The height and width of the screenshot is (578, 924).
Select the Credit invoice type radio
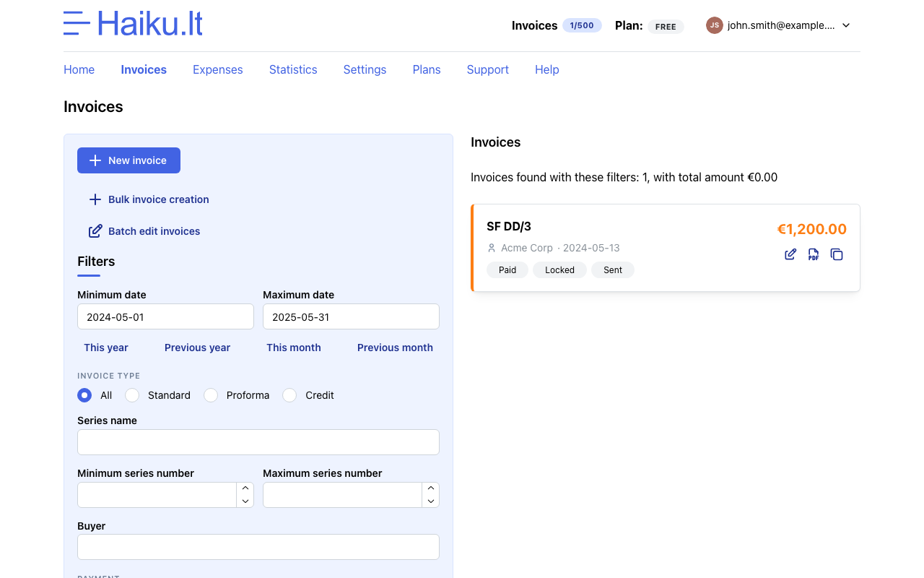(289, 395)
